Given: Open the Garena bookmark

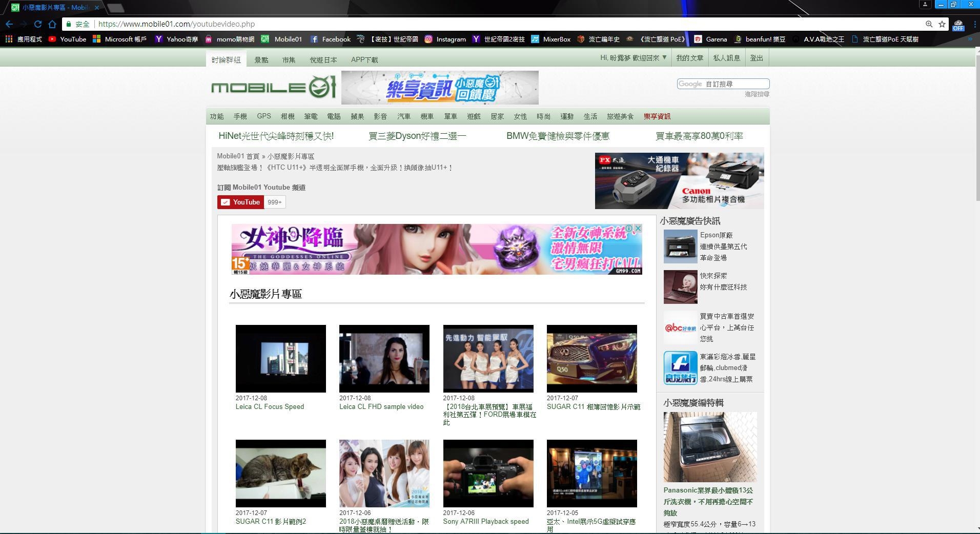Looking at the screenshot, I should tap(711, 39).
